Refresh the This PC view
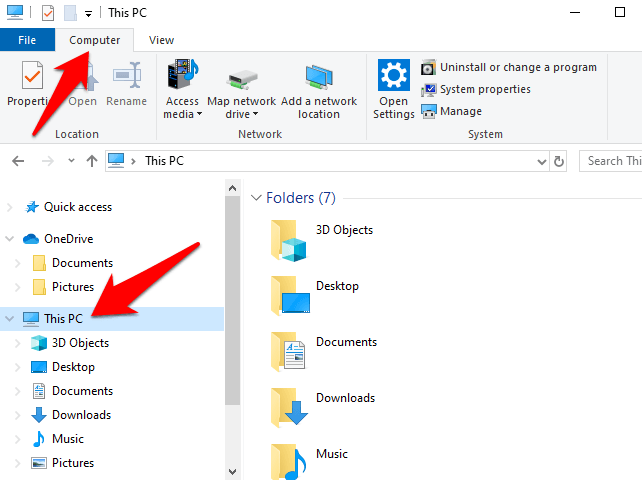Viewport: 642px width, 485px height. pyautogui.click(x=558, y=161)
